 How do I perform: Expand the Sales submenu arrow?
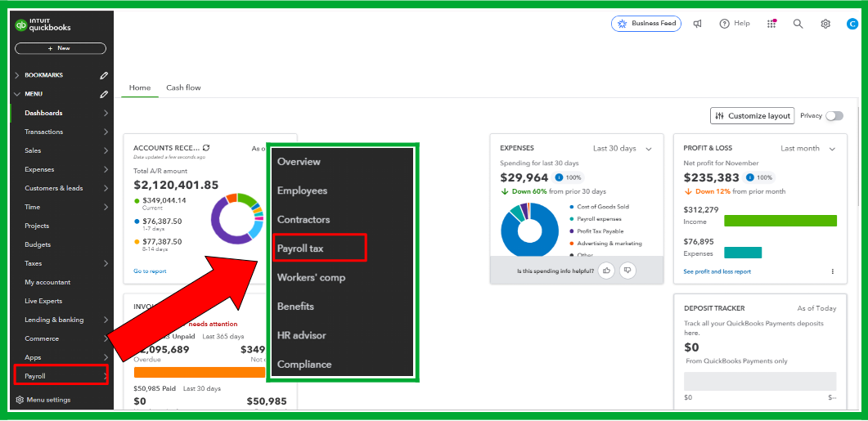point(106,150)
